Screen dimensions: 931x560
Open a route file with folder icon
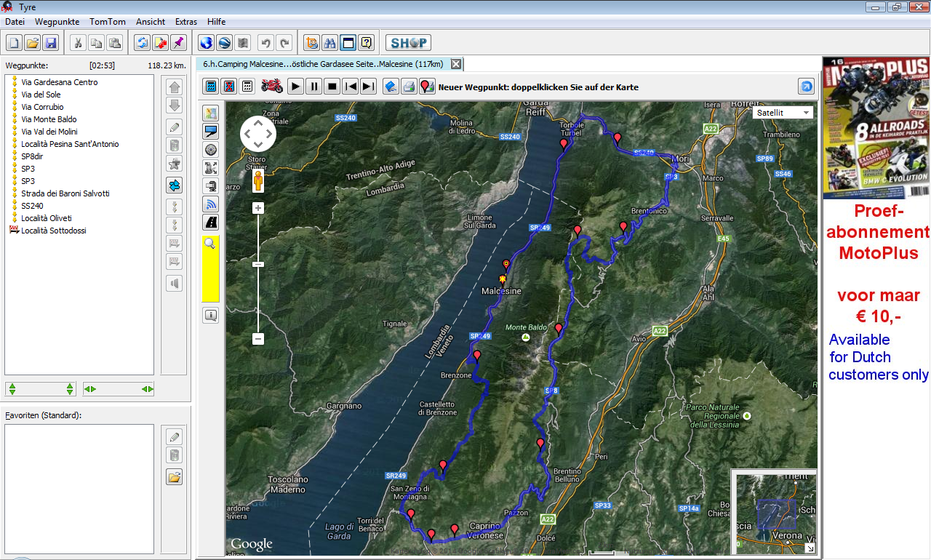click(x=33, y=43)
